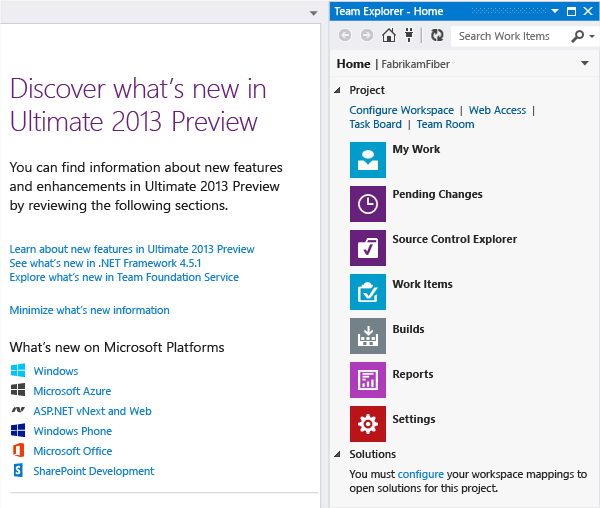Open the Task Board link

tap(375, 124)
